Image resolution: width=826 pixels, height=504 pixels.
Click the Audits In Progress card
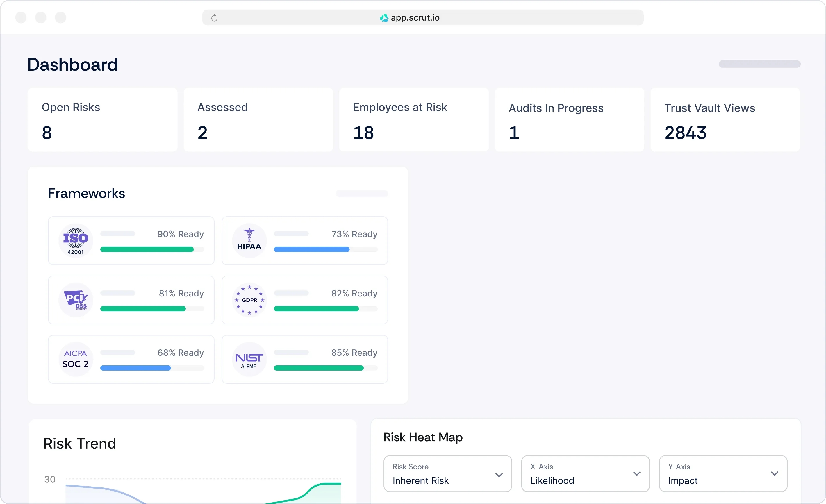[x=569, y=120]
